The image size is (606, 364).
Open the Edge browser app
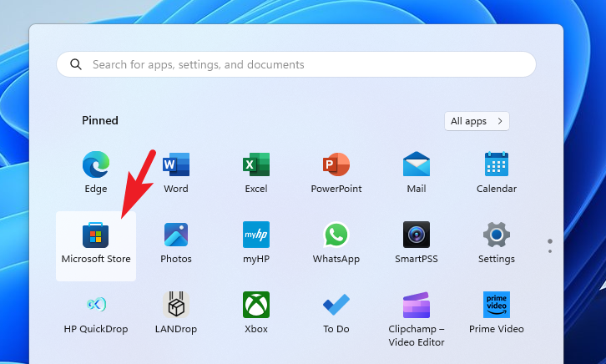tap(96, 172)
